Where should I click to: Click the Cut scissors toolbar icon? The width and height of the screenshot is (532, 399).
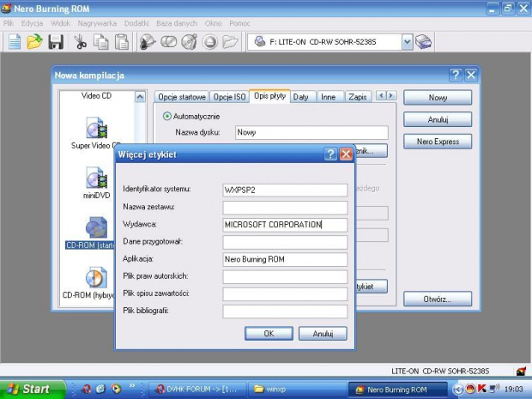point(80,41)
